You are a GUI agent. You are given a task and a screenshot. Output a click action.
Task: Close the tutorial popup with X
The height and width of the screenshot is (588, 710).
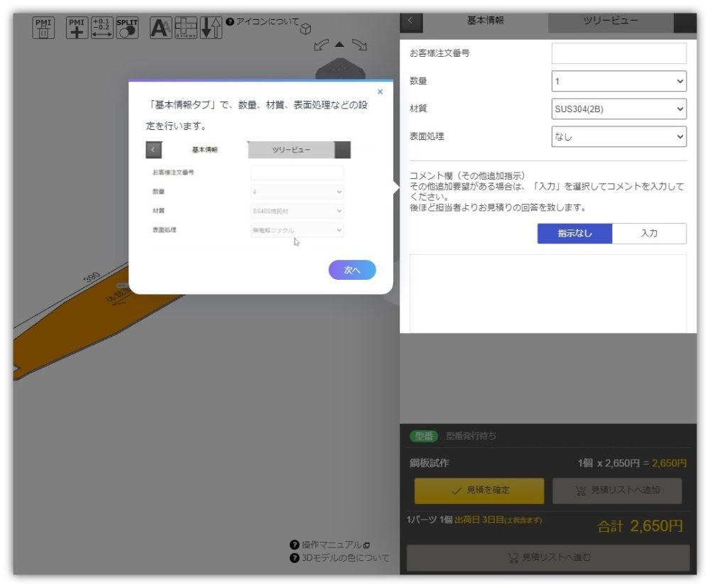380,92
